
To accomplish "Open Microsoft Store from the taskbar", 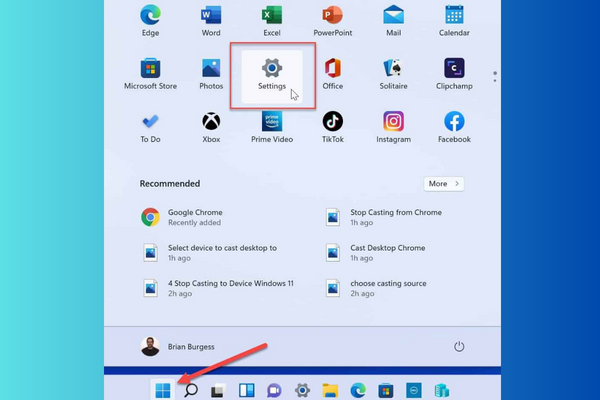I will [386, 390].
